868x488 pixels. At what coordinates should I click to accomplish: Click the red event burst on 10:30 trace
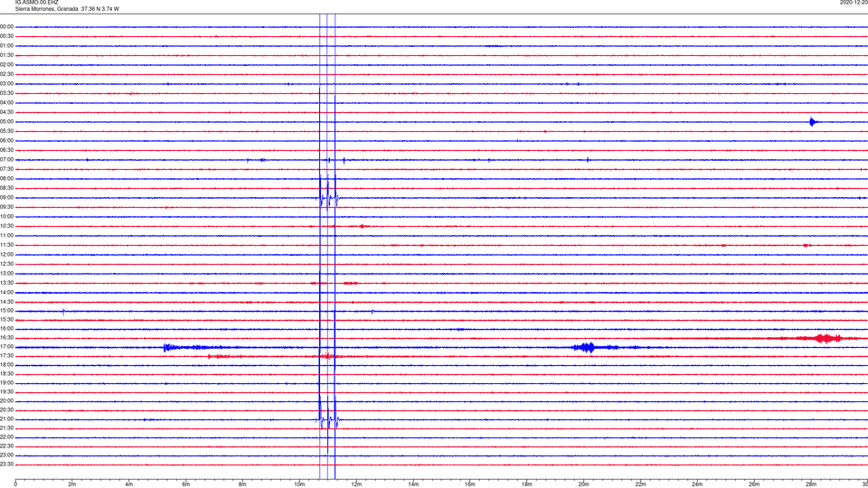pos(362,226)
